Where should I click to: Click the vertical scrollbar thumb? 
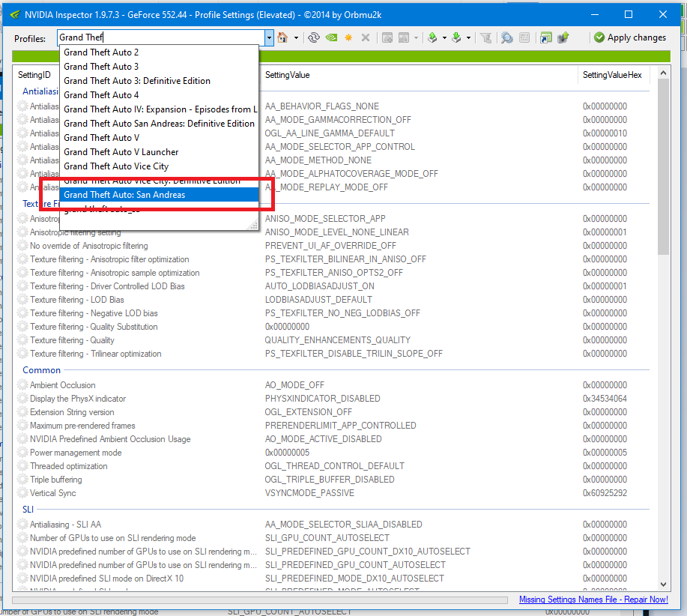663,166
